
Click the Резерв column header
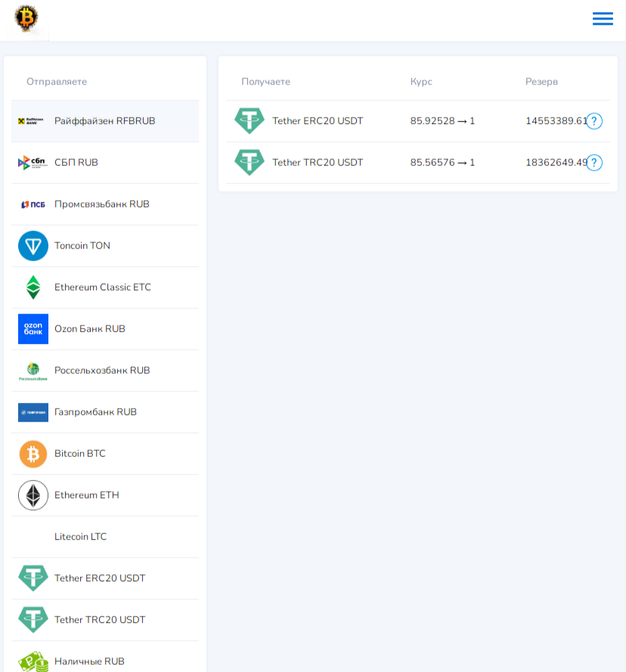point(541,82)
